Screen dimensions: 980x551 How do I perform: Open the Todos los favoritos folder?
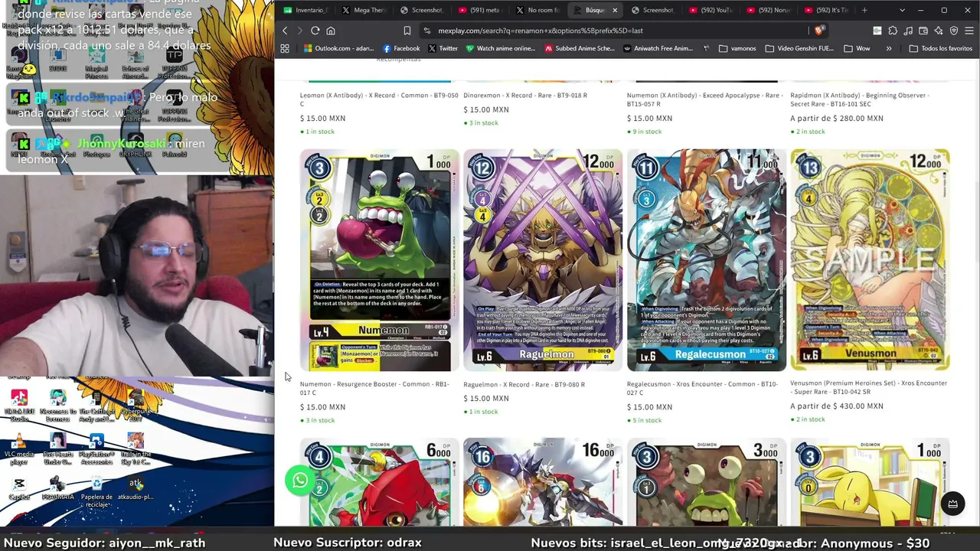click(x=940, y=48)
